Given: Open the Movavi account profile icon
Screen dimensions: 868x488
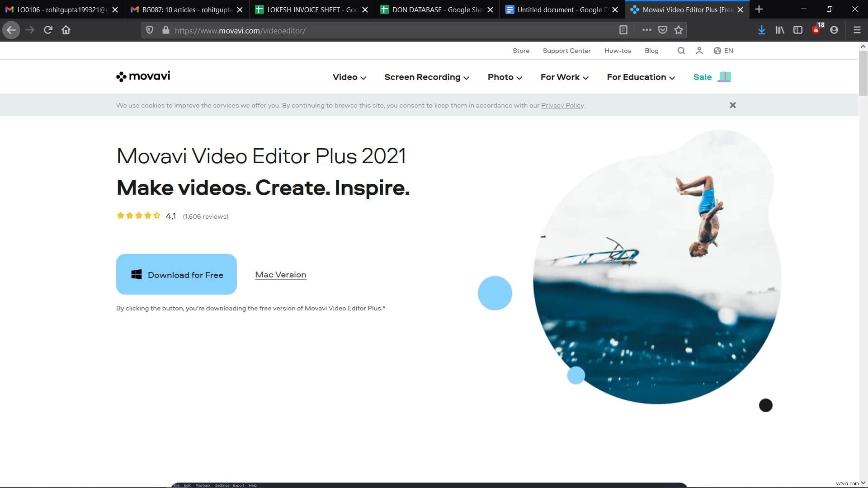Looking at the screenshot, I should click(699, 51).
